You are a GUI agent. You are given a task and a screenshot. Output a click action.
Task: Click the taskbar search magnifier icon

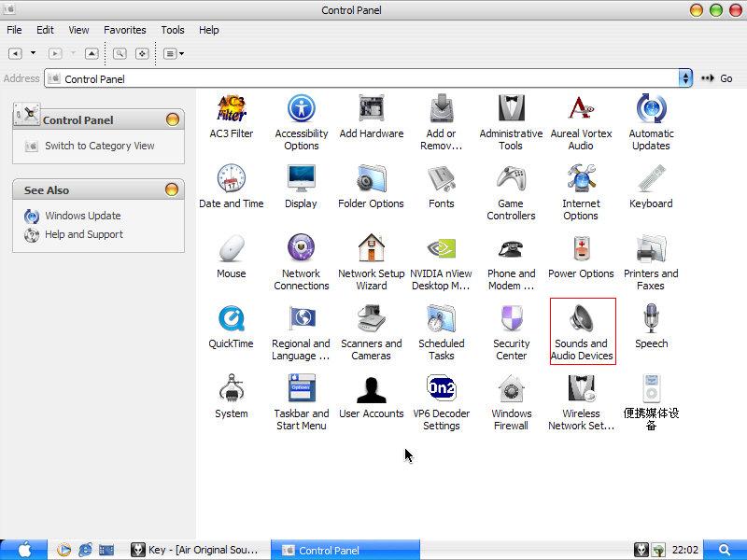tap(725, 550)
